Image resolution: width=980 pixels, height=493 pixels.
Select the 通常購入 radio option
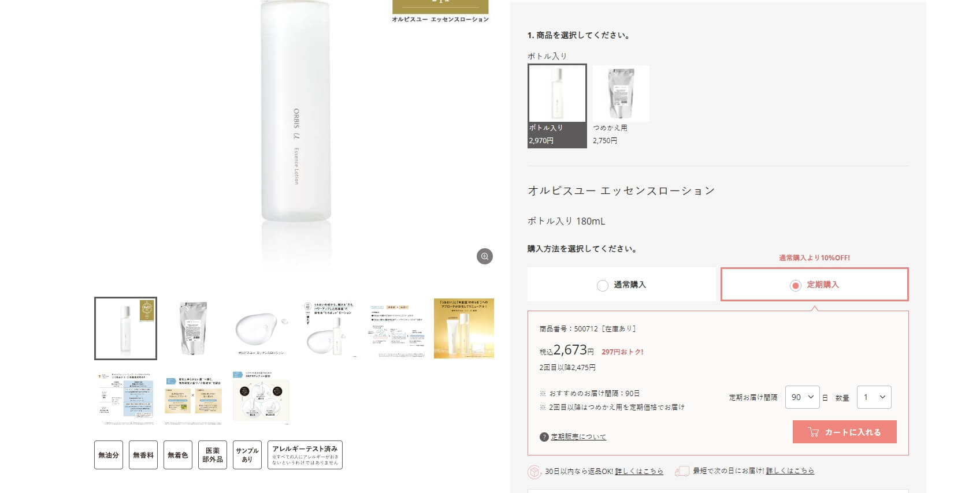[622, 285]
